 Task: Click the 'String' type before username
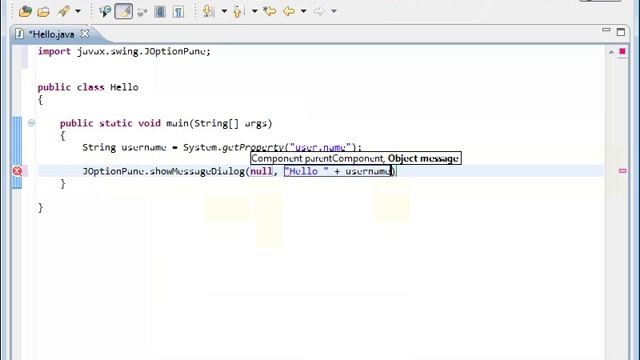99,147
